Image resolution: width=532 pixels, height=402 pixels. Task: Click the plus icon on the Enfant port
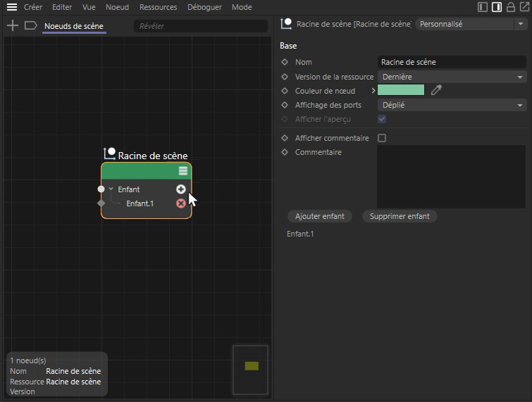click(x=181, y=189)
